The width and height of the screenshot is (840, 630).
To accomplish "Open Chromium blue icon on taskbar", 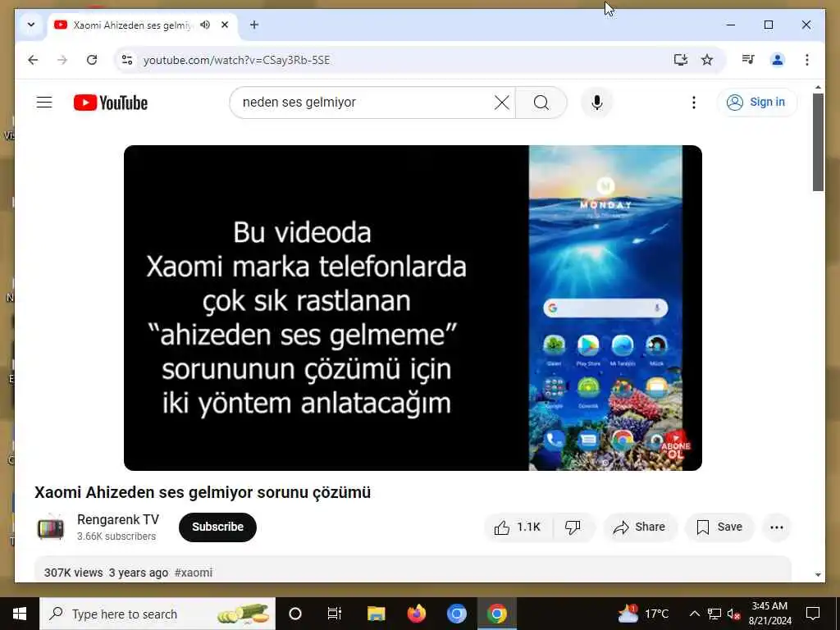I will (456, 614).
